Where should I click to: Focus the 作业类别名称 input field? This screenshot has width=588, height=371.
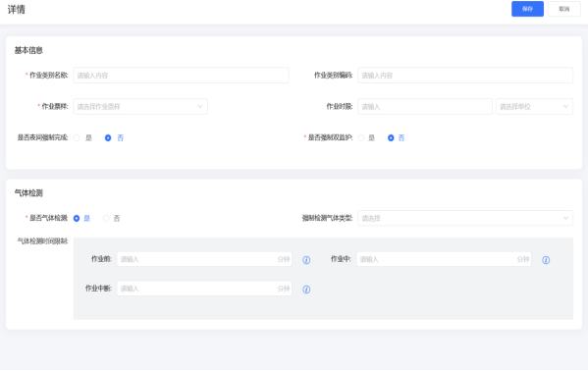pos(181,76)
